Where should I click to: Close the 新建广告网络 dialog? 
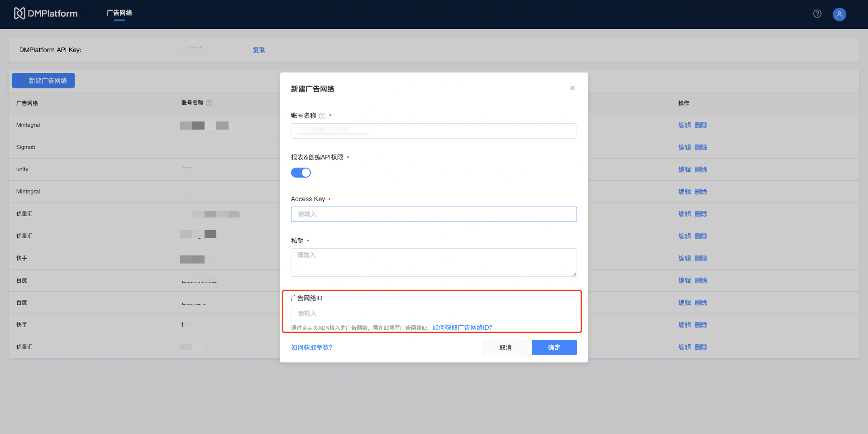pyautogui.click(x=572, y=88)
